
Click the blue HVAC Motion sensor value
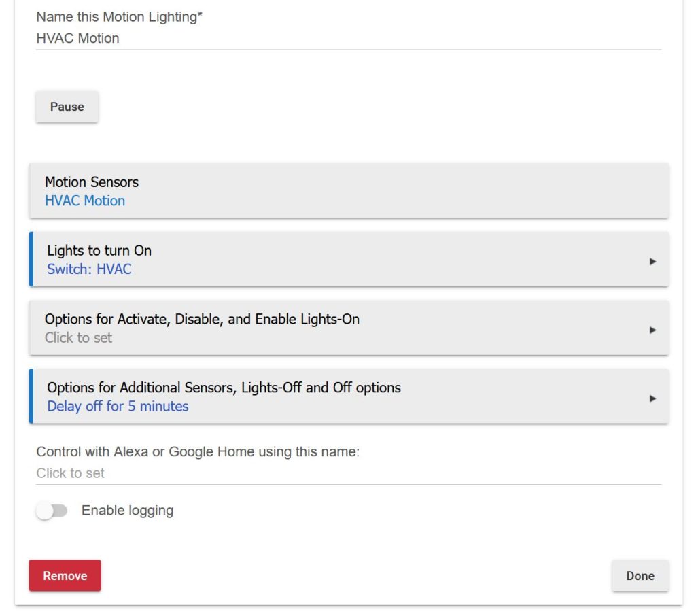coord(85,201)
